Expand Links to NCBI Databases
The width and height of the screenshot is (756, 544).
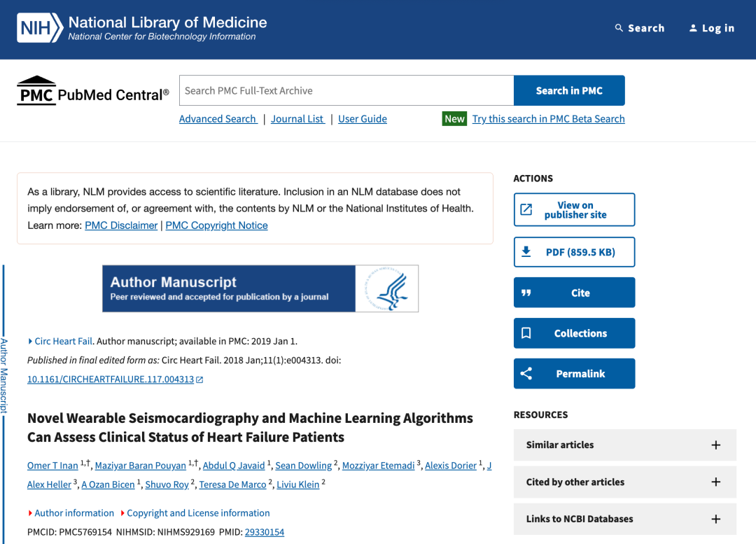tap(716, 519)
